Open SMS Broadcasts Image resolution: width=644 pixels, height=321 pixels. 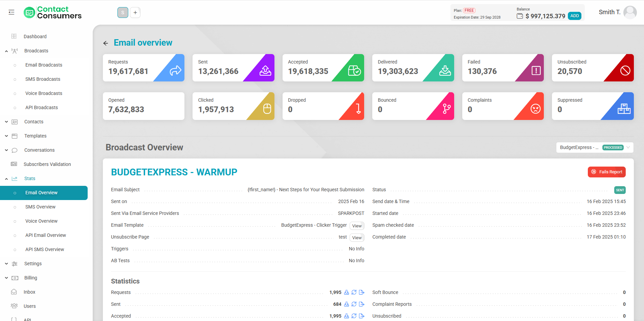tap(43, 79)
